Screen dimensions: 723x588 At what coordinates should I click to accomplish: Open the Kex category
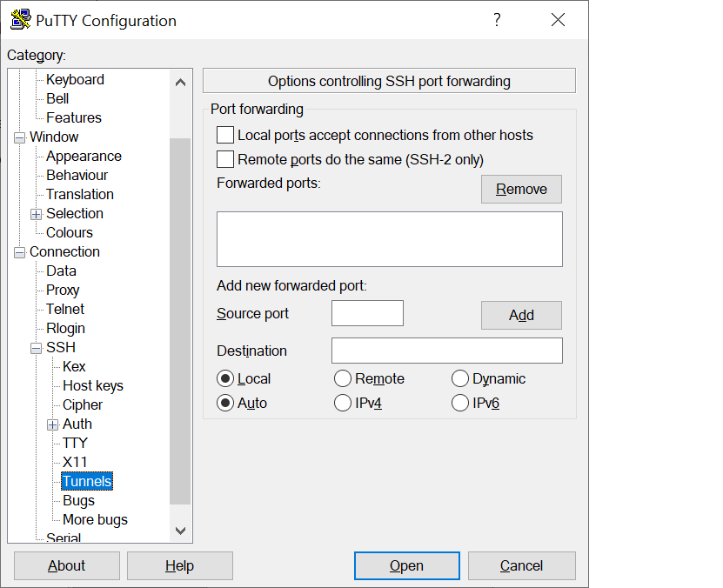[x=74, y=366]
